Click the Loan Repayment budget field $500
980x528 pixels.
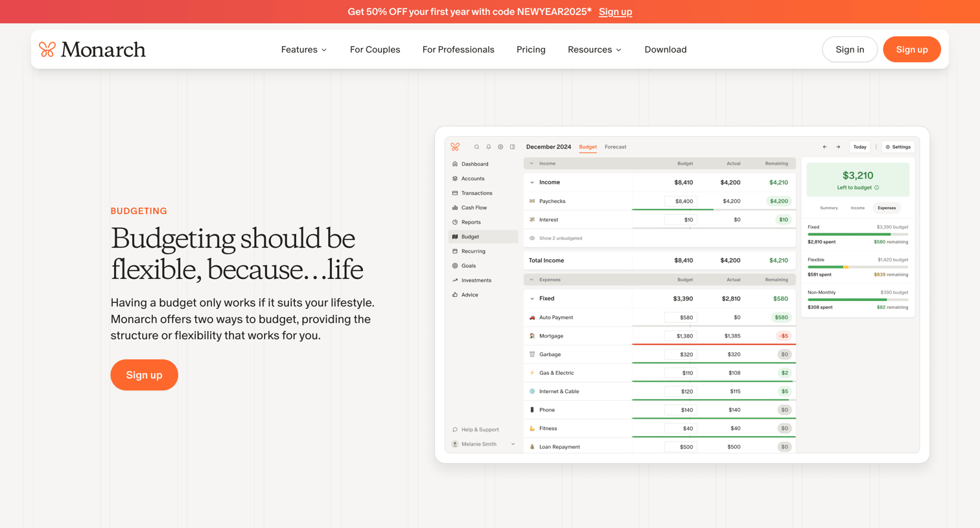[681, 447]
